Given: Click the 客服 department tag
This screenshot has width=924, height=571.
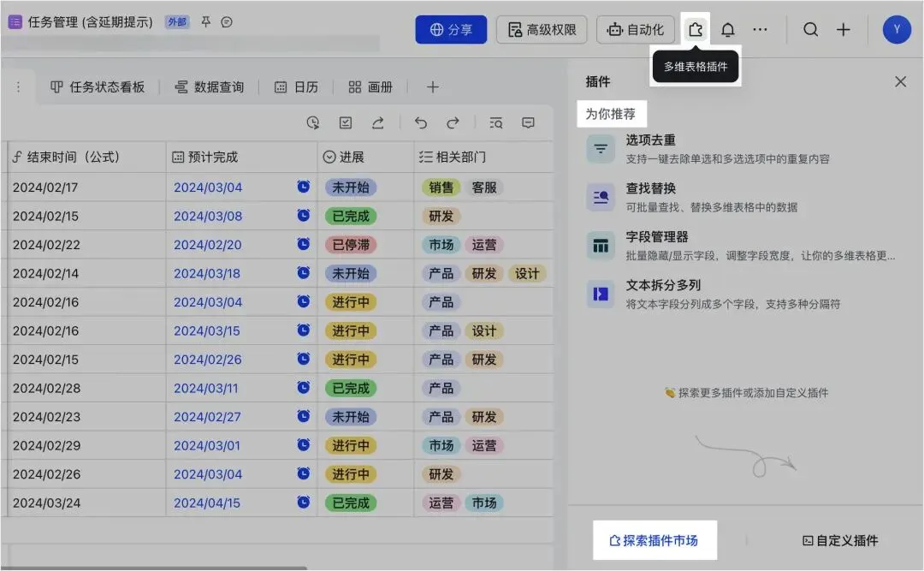Looking at the screenshot, I should 483,187.
